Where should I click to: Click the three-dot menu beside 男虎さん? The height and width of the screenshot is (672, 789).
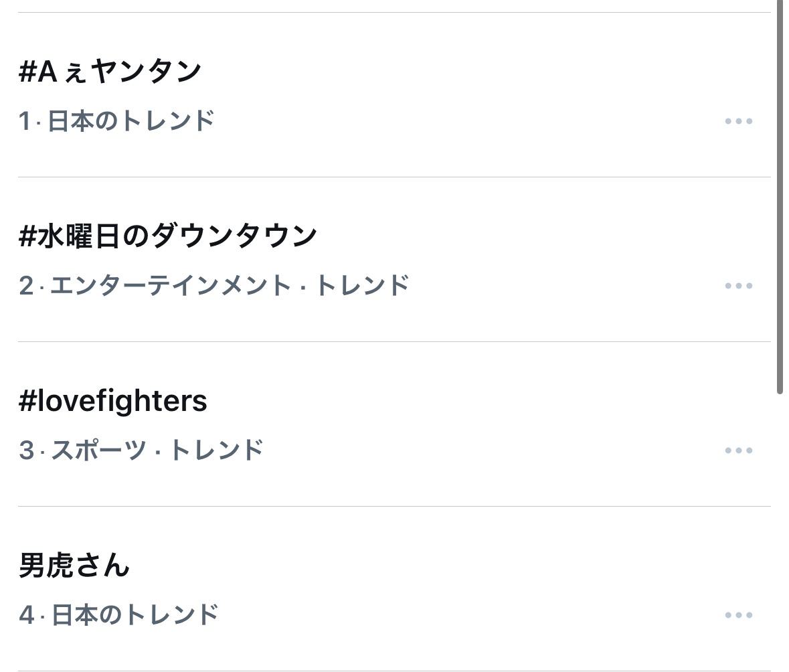tap(739, 615)
